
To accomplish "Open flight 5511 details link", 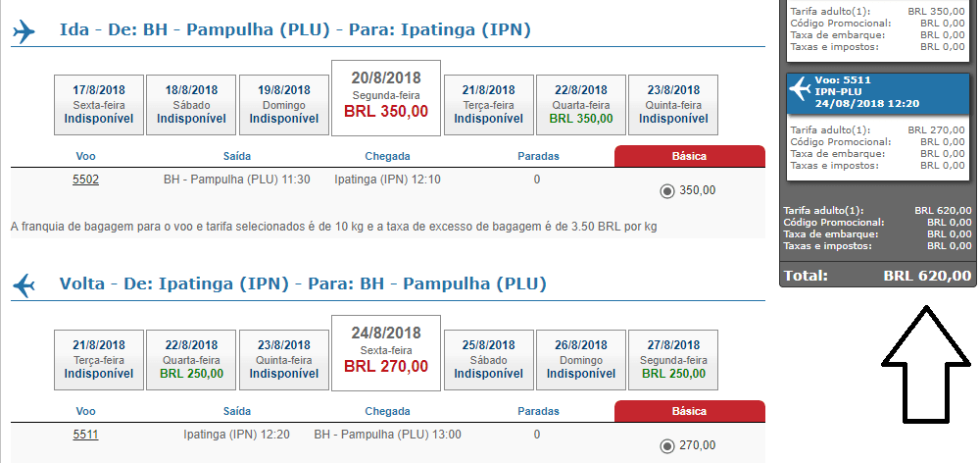I will click(85, 435).
